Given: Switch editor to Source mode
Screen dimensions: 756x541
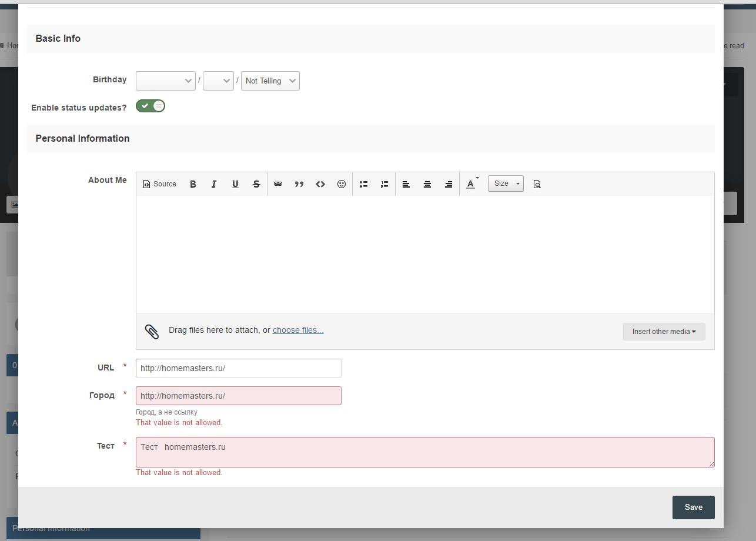Looking at the screenshot, I should pos(160,184).
